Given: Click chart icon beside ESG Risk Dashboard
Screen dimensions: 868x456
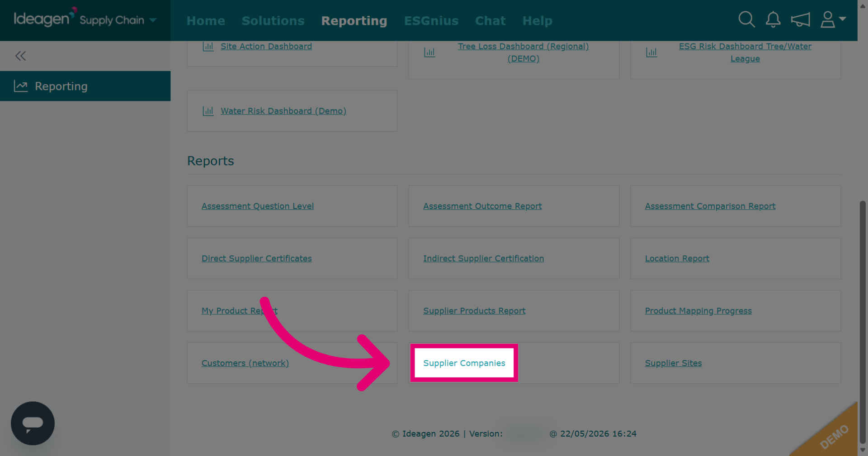Looking at the screenshot, I should [x=651, y=52].
